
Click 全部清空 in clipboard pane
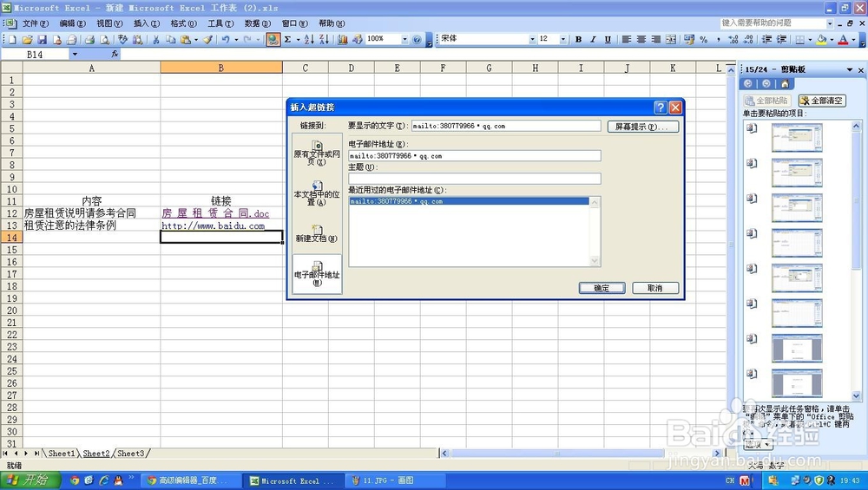pos(822,101)
